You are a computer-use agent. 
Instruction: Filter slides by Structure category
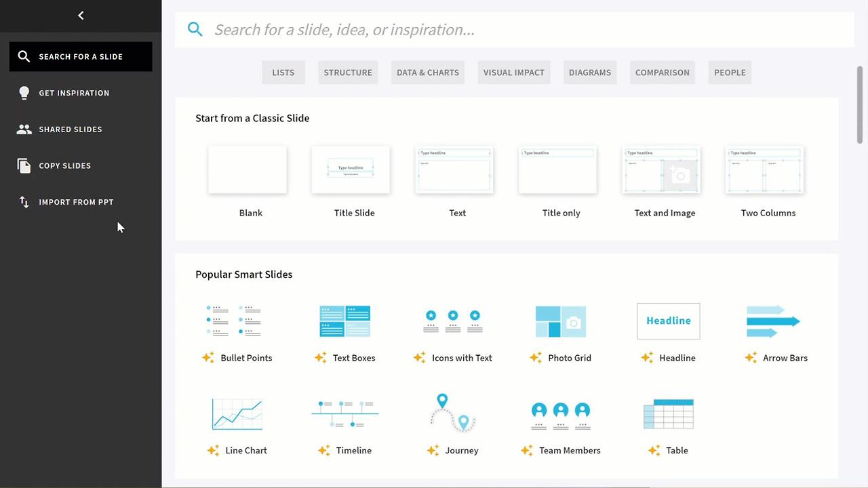point(348,73)
